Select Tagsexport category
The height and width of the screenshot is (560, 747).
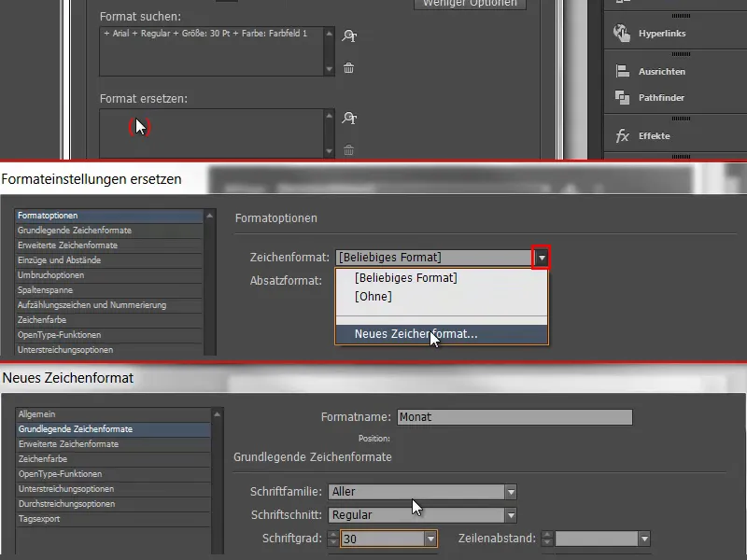(113, 519)
